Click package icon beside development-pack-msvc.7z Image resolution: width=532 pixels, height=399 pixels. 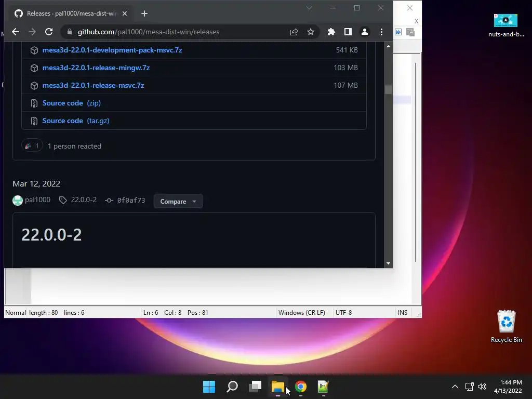tap(34, 50)
